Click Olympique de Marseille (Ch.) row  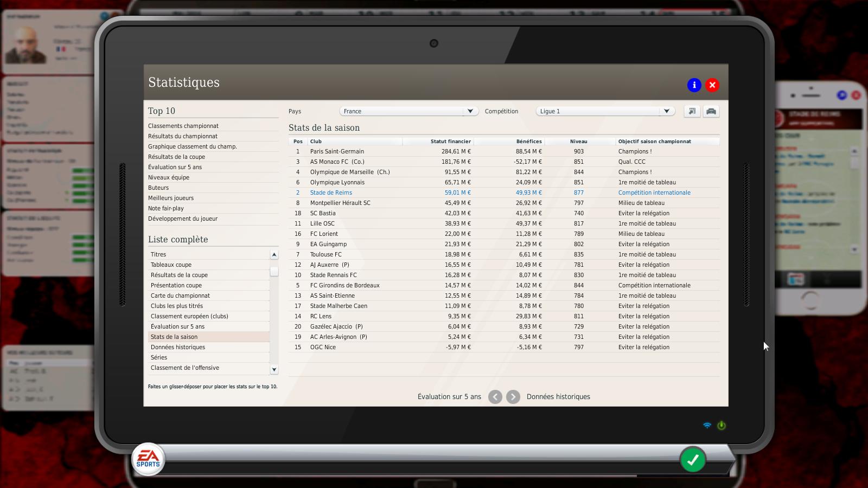(504, 172)
